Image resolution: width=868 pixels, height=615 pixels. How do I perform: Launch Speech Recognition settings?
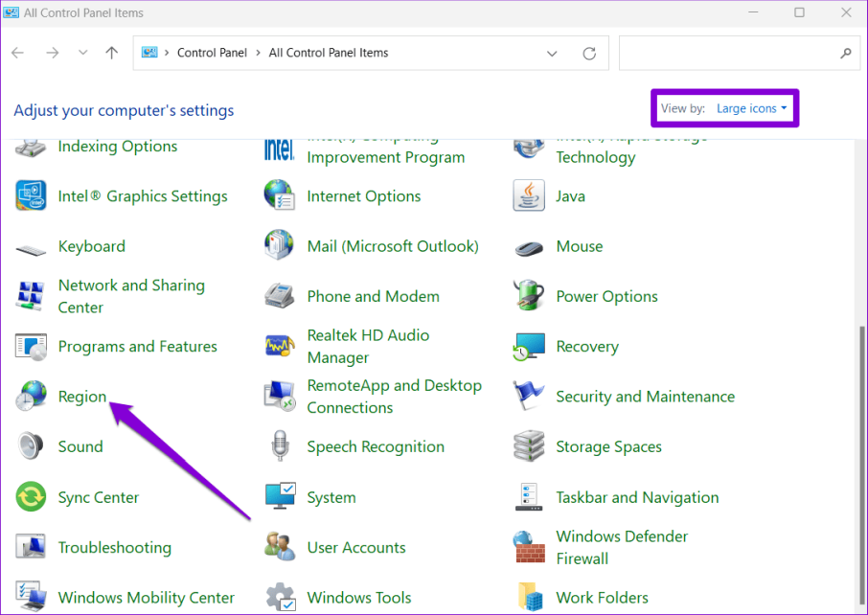375,446
